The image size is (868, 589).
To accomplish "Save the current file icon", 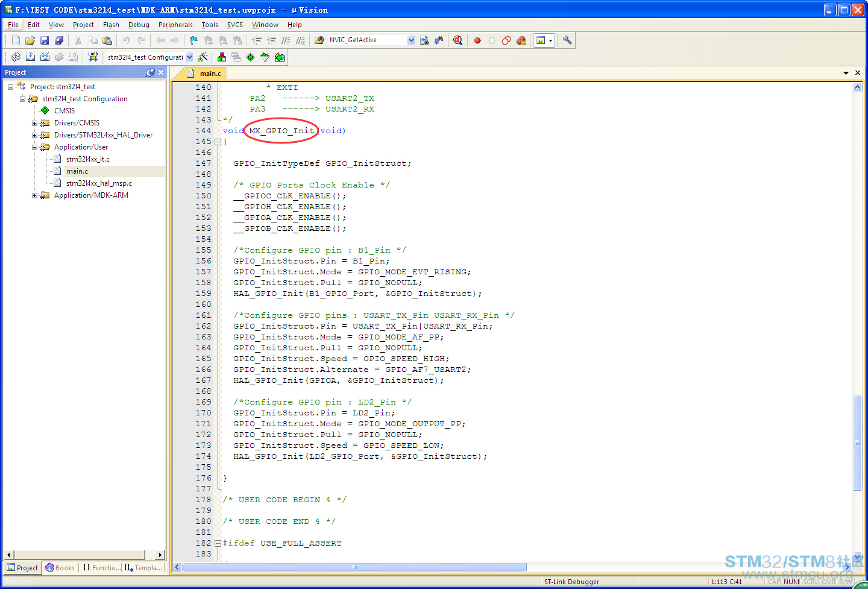I will coord(45,40).
